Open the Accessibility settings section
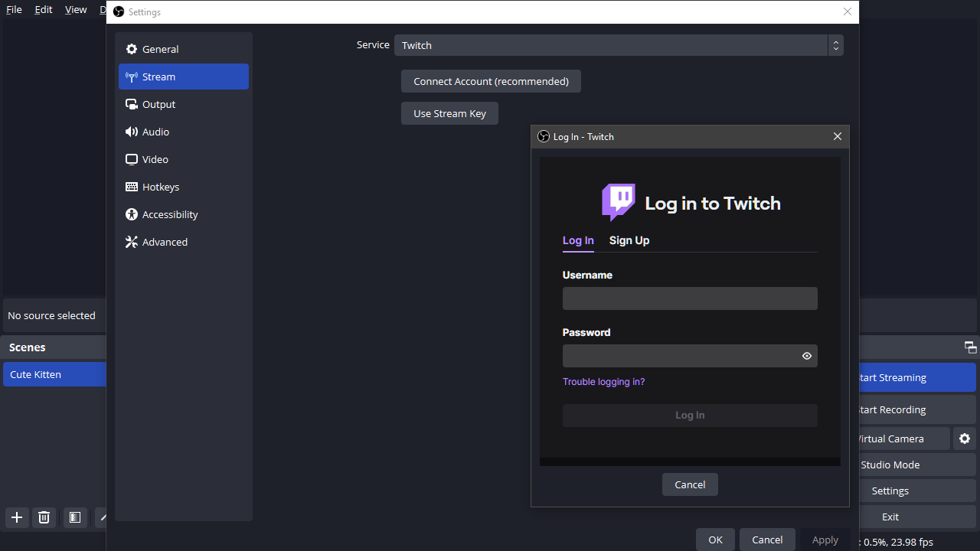The width and height of the screenshot is (980, 551). point(169,214)
